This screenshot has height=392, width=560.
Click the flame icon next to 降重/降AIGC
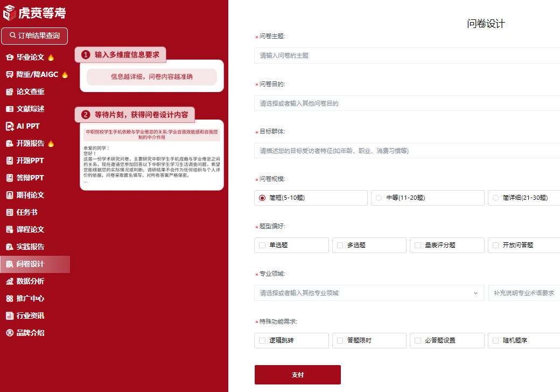65,75
